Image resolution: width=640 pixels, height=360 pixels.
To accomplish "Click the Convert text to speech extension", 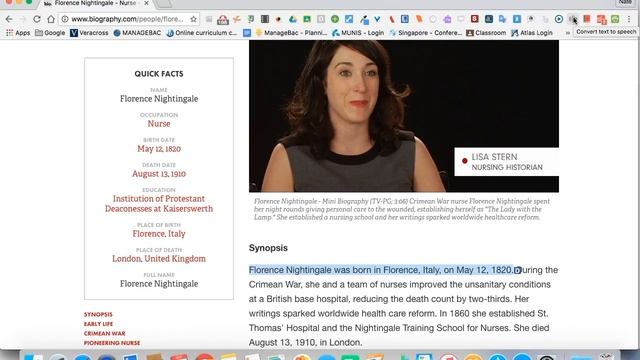I will [x=573, y=19].
